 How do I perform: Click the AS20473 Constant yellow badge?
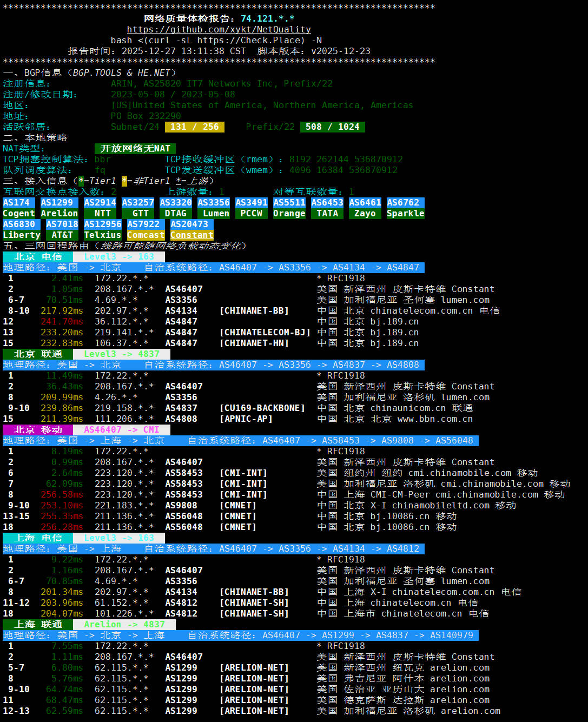click(192, 230)
